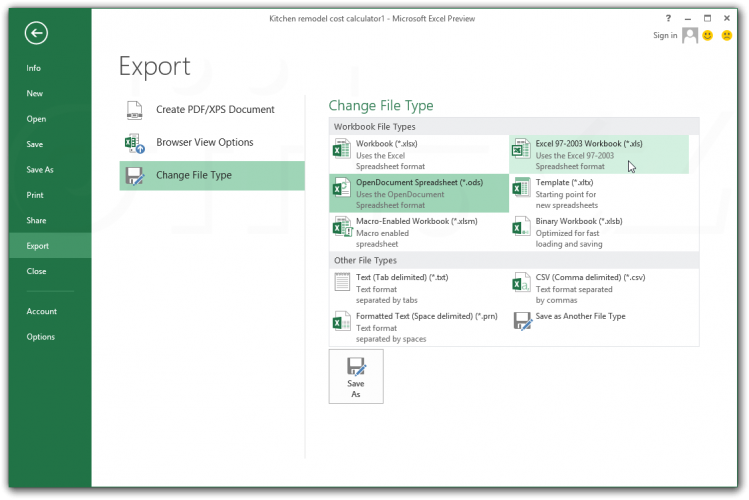Click the Create PDF/XPS Document icon

click(135, 110)
